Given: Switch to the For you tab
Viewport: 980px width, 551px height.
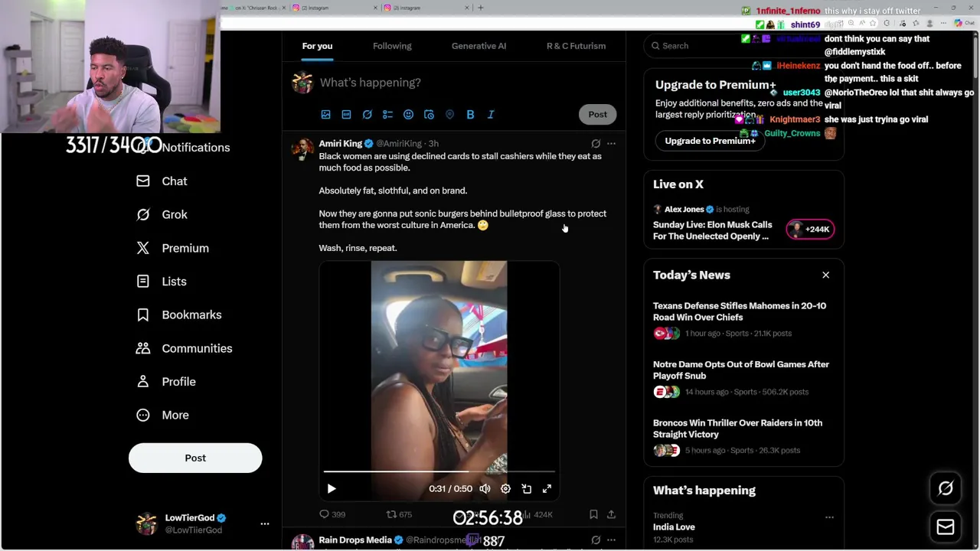Looking at the screenshot, I should click(317, 46).
